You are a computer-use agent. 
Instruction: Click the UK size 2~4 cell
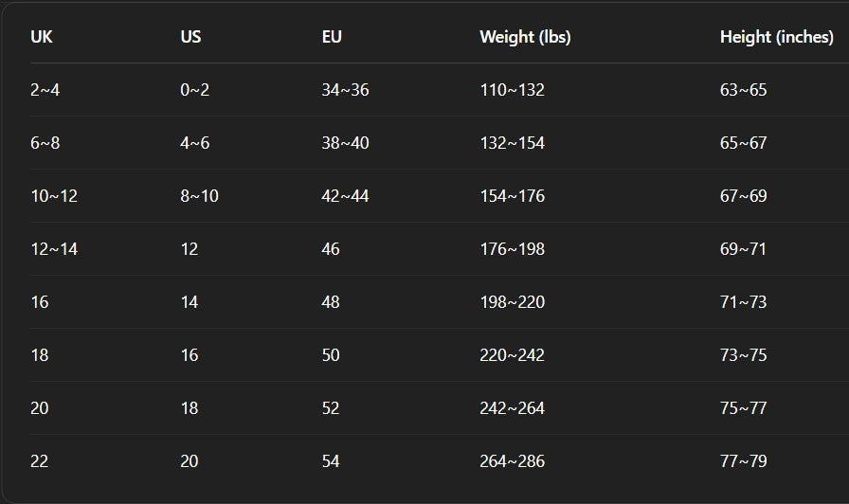coord(45,90)
